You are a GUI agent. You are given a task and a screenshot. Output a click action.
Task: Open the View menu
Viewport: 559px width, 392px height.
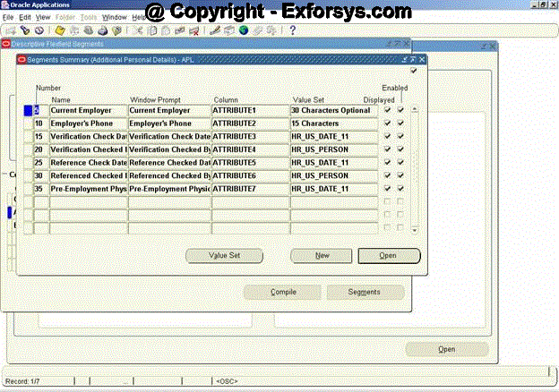coord(43,17)
